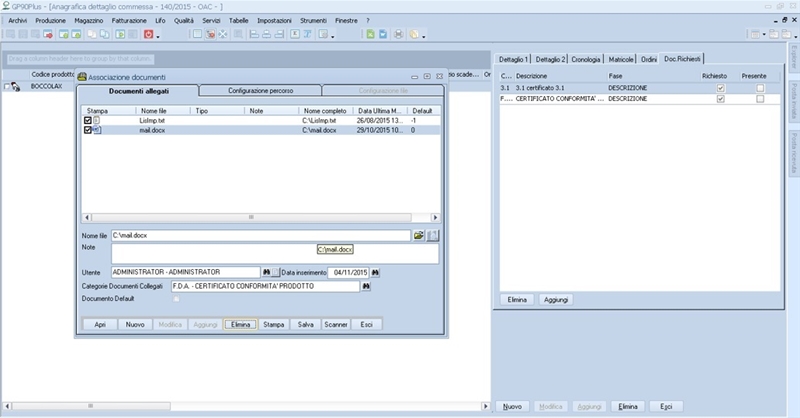Click Aggiungi under the Doc.Richiesti list

pos(556,300)
